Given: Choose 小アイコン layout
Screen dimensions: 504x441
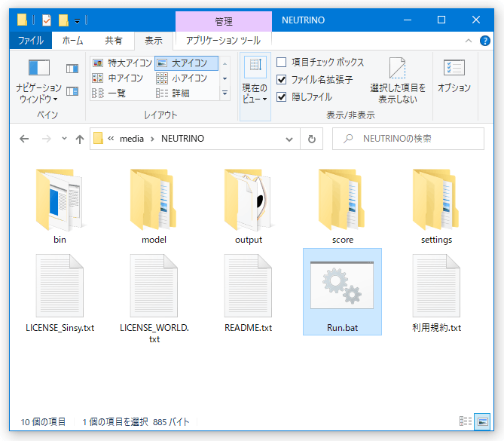Looking at the screenshot, I should pos(182,78).
